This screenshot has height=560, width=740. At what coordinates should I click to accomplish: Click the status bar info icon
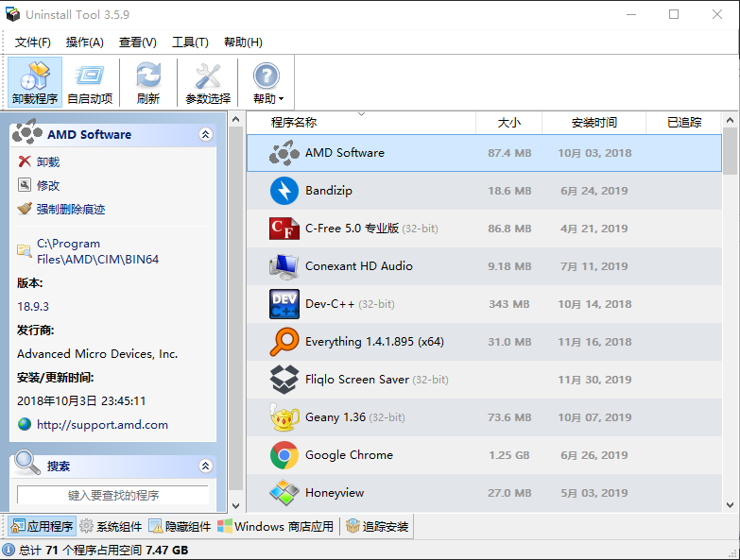9,550
